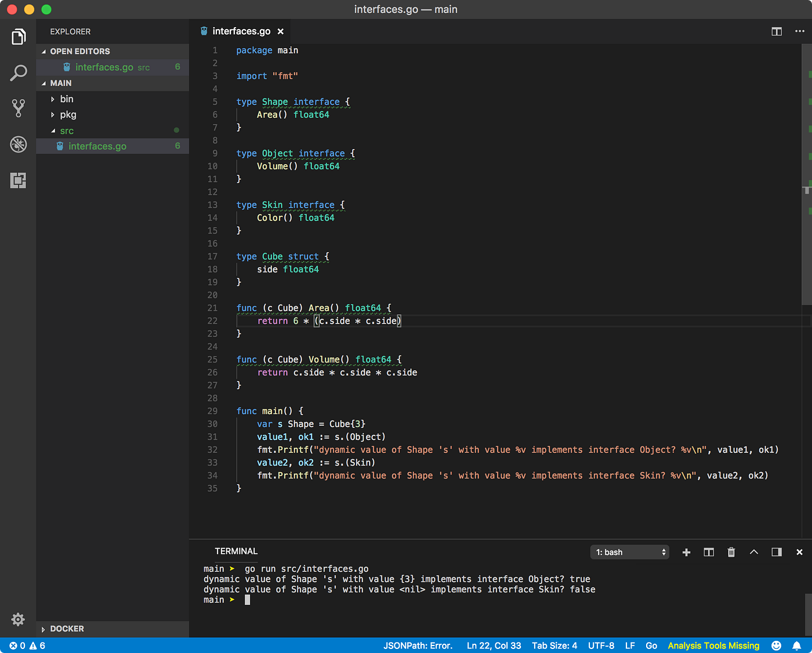Select the interfaces.go editor tab
Viewport: 812px width, 653px height.
241,31
